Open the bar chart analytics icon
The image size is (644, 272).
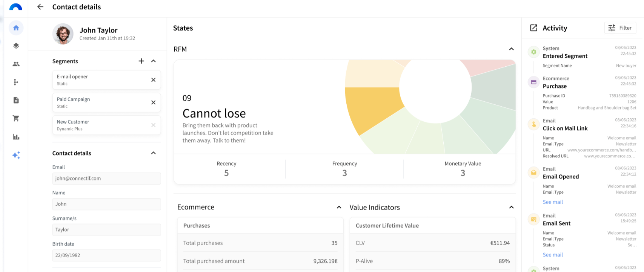16,137
